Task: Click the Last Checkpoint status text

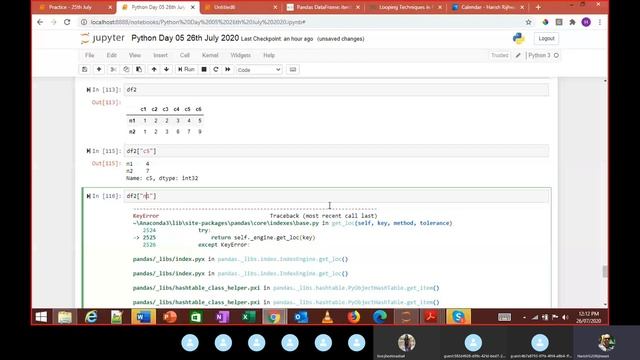Action: [277, 39]
